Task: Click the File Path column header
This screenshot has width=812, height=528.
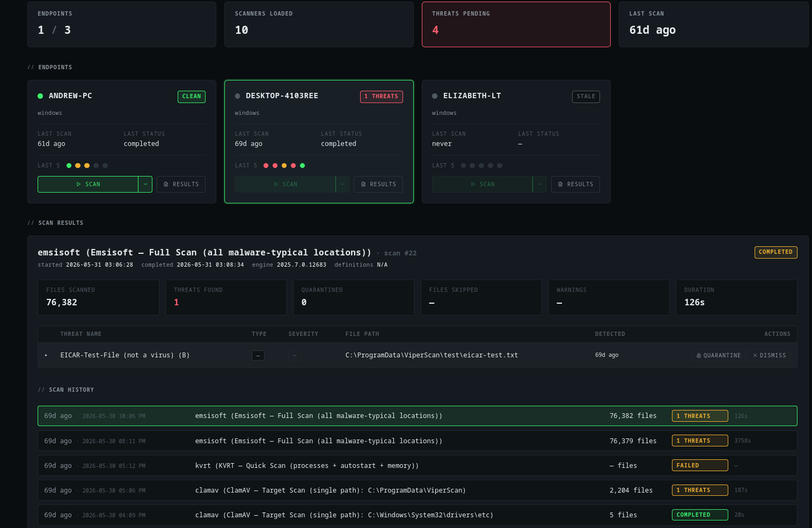Action: pyautogui.click(x=362, y=334)
